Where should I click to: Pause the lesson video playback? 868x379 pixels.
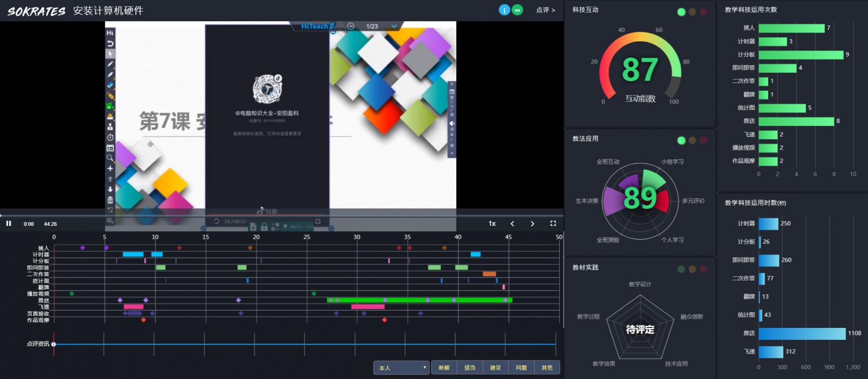(x=9, y=223)
